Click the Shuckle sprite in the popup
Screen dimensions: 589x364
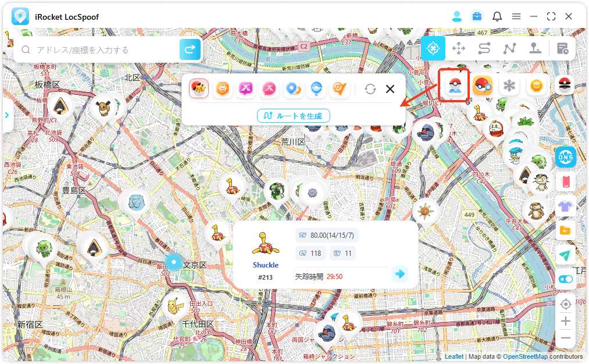(265, 244)
